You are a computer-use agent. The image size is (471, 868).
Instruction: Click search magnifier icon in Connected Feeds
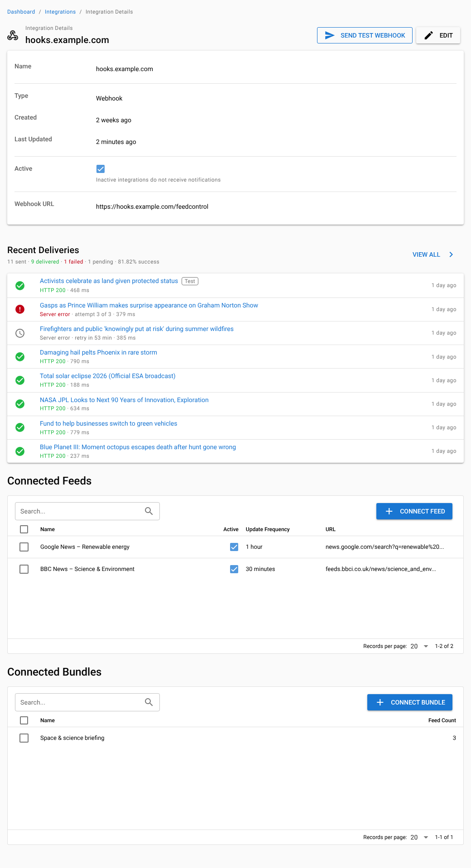(x=149, y=511)
